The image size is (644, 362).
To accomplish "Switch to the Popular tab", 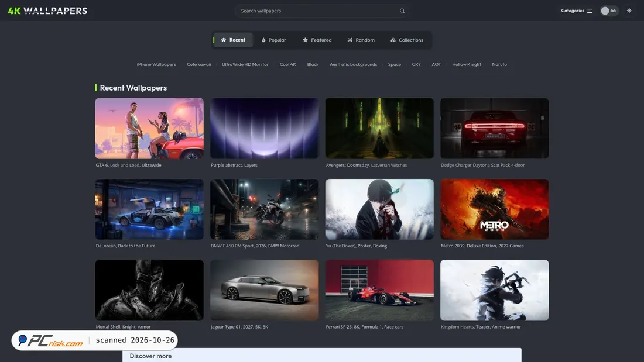I will tap(273, 40).
